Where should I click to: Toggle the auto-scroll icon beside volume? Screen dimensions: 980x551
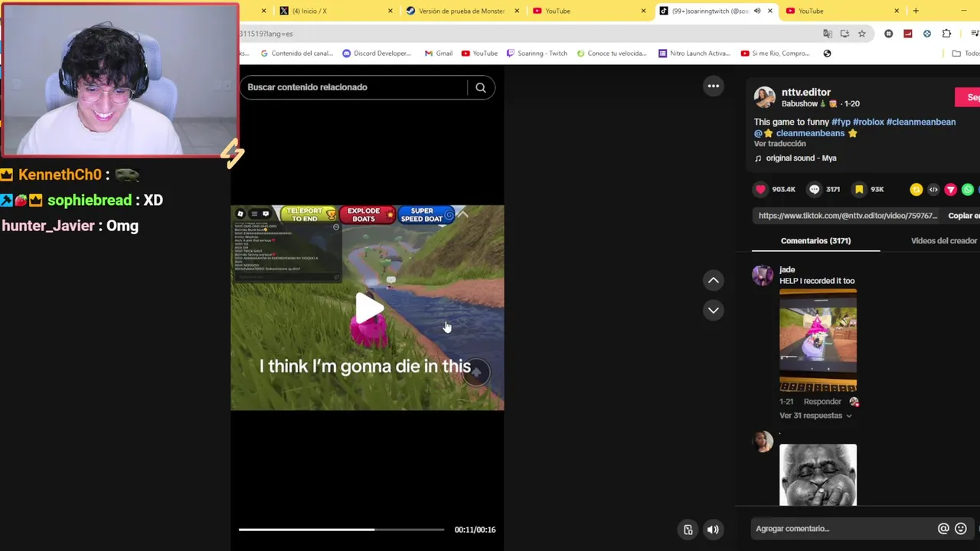[x=688, y=530]
